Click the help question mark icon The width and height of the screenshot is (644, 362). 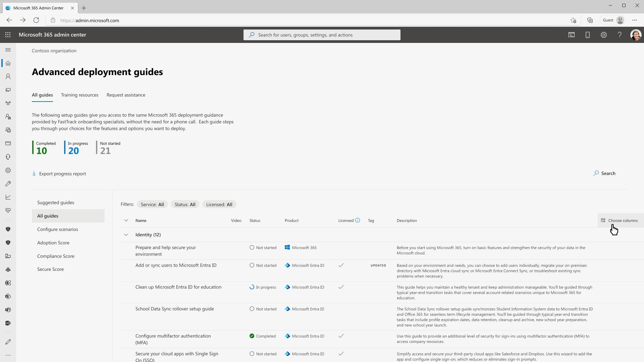(x=620, y=35)
